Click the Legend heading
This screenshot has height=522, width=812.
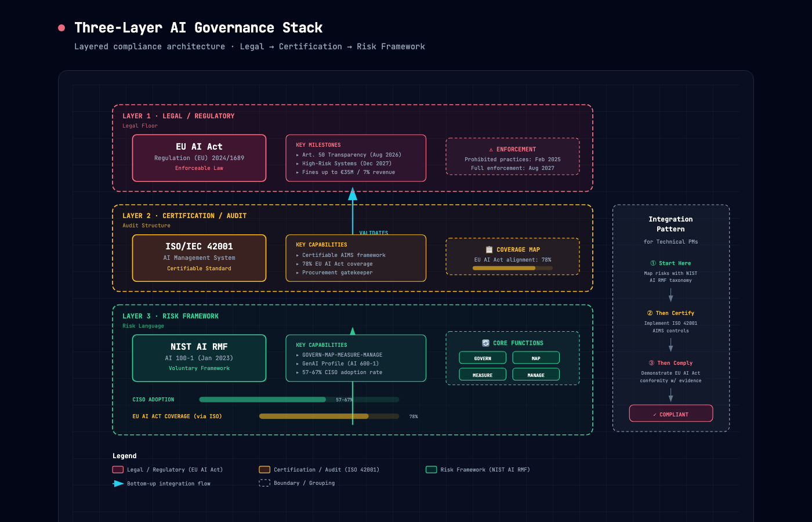125,456
